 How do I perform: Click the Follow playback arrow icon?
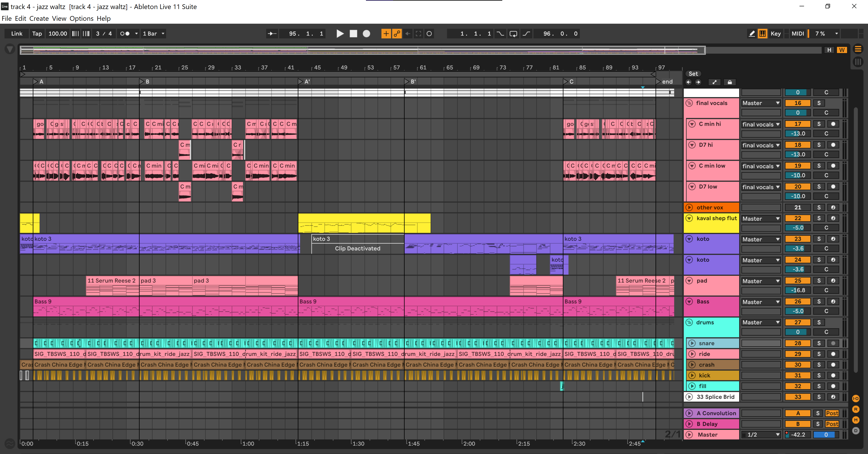click(272, 34)
